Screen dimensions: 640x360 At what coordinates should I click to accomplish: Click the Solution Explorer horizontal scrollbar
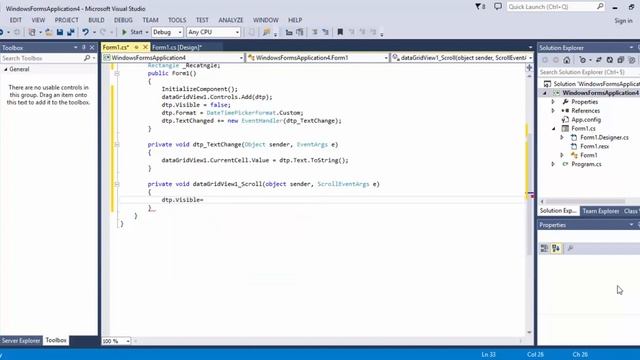coord(585,201)
